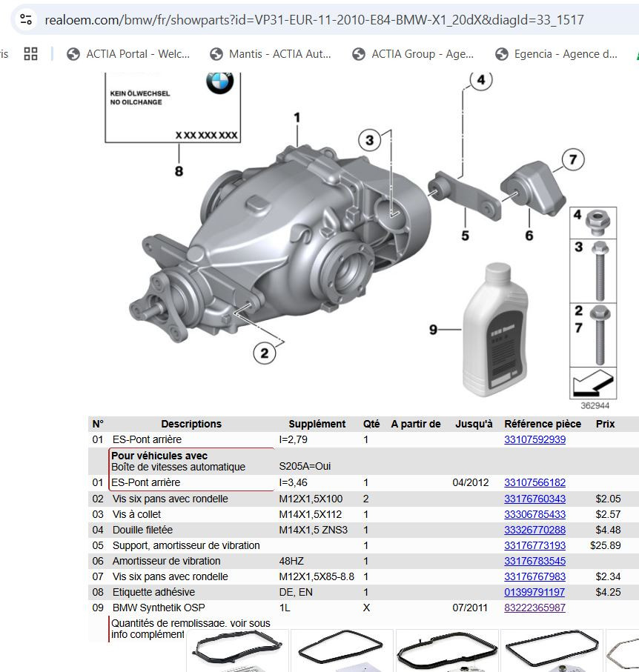This screenshot has width=639, height=672.
Task: Click circled callout number 2 in diagram
Action: [264, 353]
